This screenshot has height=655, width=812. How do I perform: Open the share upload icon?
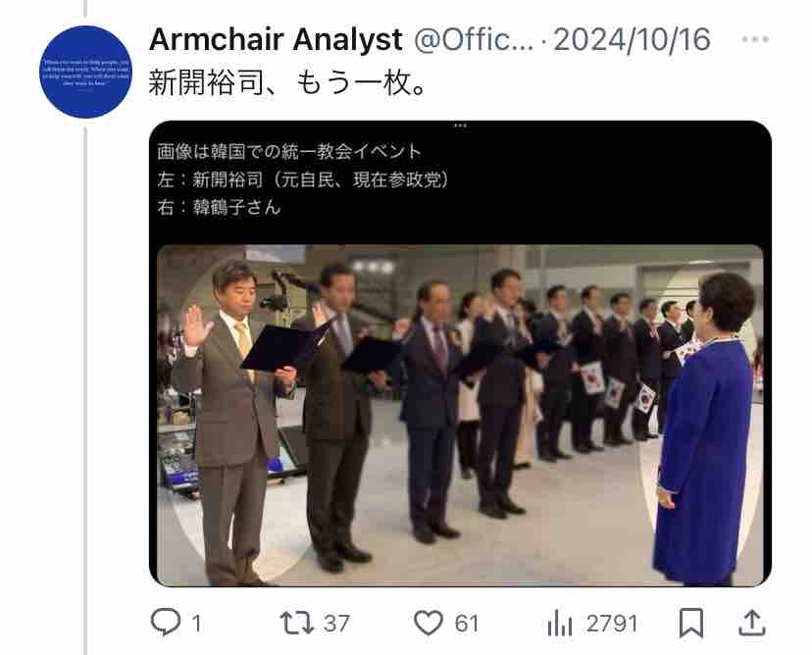(x=752, y=623)
